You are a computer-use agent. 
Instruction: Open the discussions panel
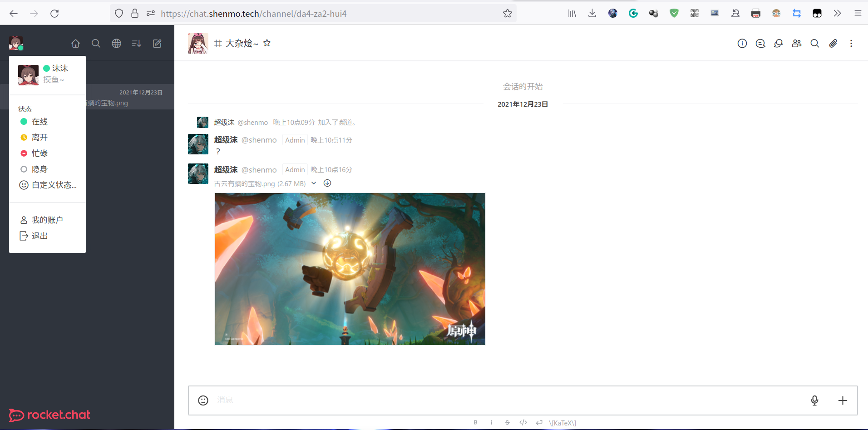[779, 43]
